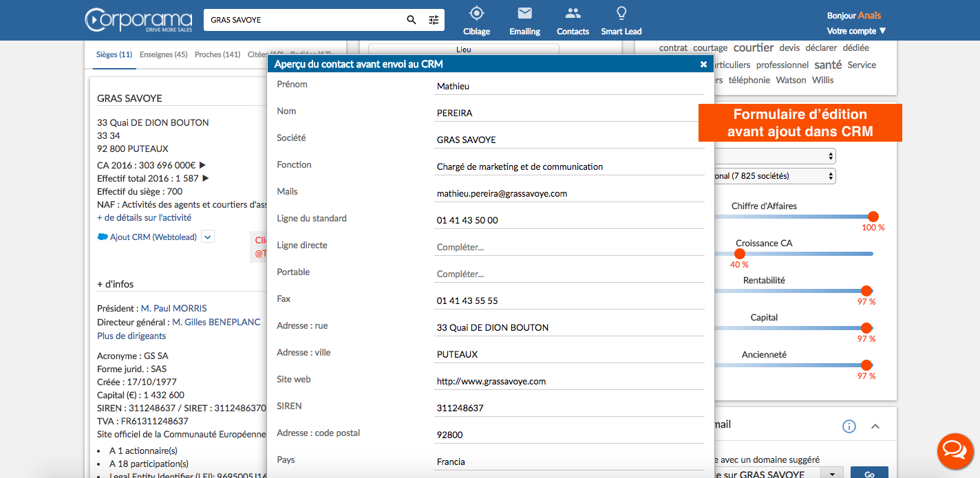Edit the Fax number field

tap(569, 301)
